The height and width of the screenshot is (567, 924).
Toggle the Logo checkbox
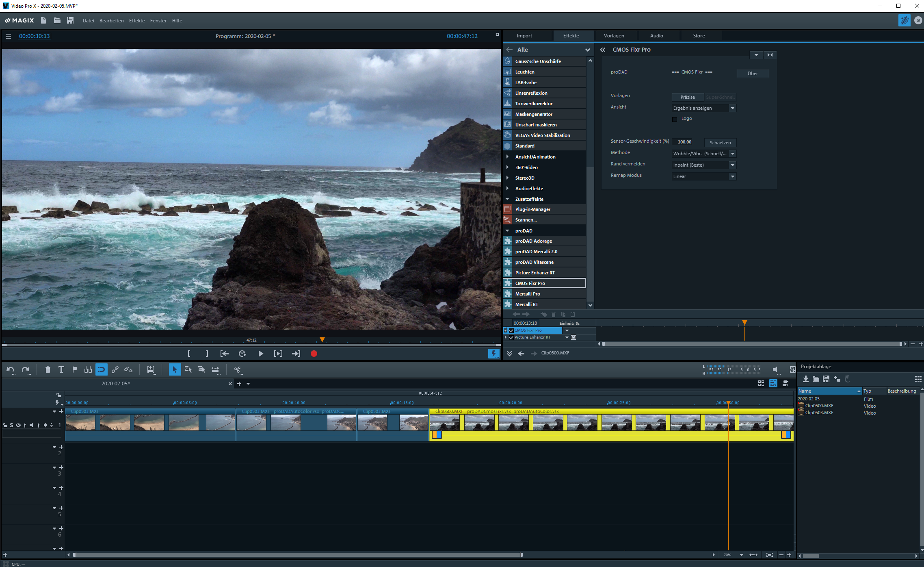tap(675, 119)
